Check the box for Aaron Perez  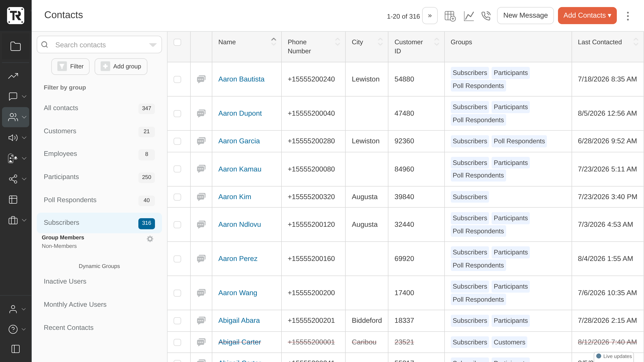(x=177, y=259)
